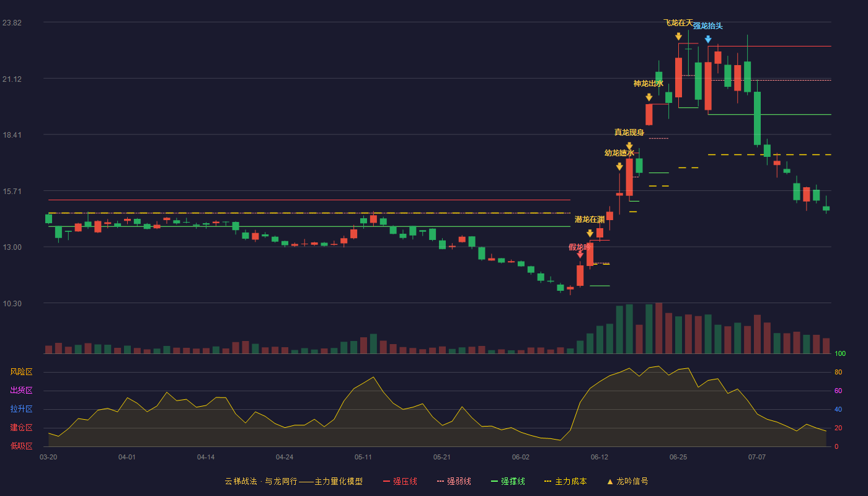Click the 21.12 price axis label
The image size is (868, 496).
(x=12, y=79)
